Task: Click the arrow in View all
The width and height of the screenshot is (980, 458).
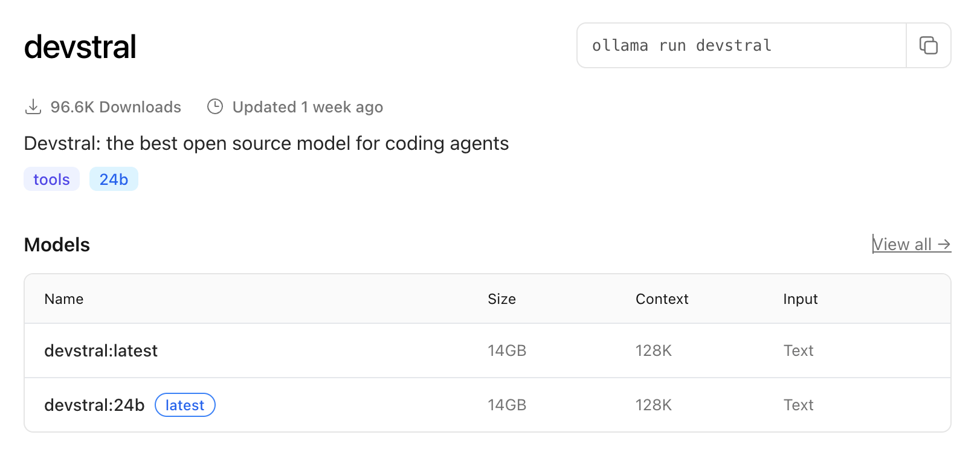Action: coord(944,245)
